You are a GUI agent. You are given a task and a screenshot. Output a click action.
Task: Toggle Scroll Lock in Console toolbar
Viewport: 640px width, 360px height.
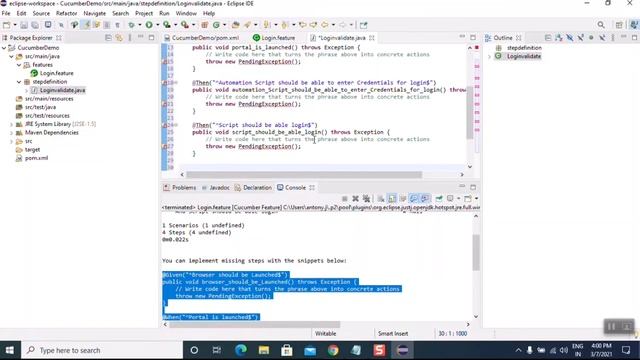pos(392,198)
